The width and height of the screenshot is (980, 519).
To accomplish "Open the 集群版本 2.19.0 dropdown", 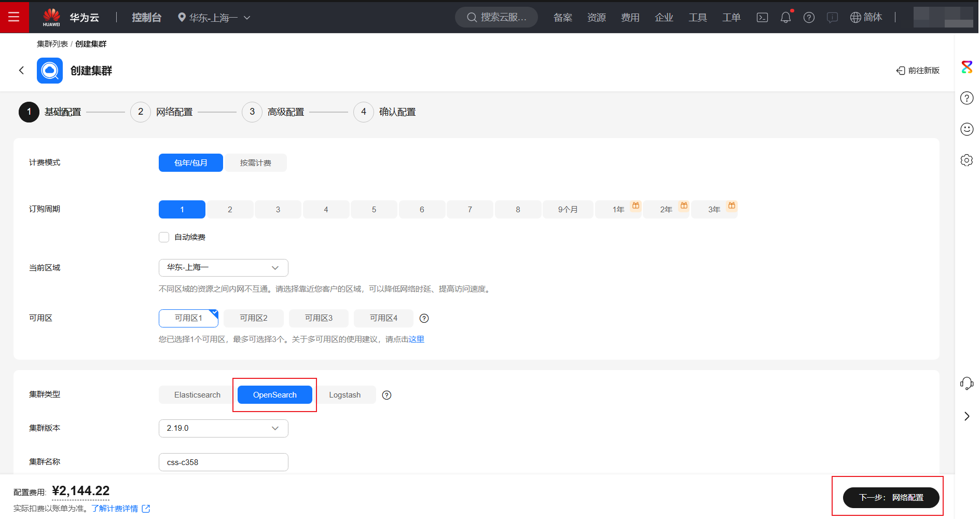I will coord(224,428).
